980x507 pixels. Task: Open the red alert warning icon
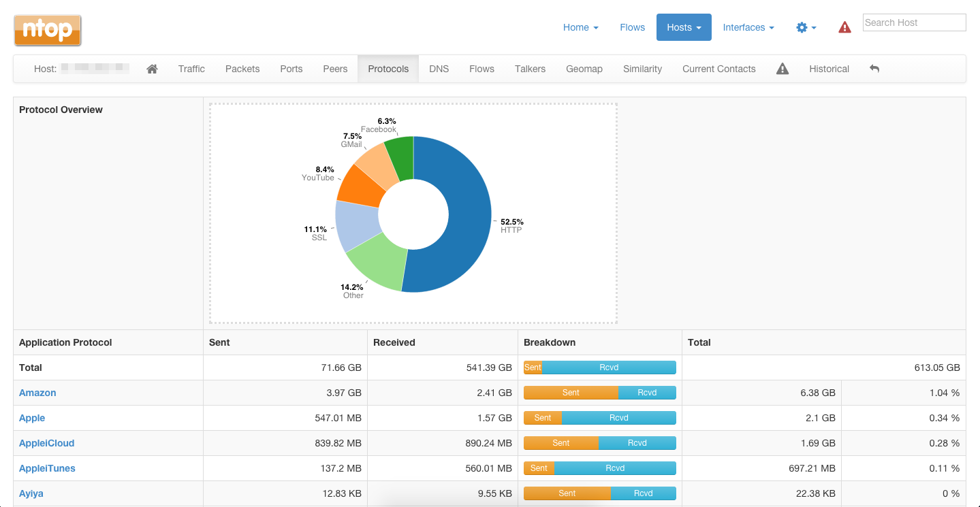click(844, 27)
